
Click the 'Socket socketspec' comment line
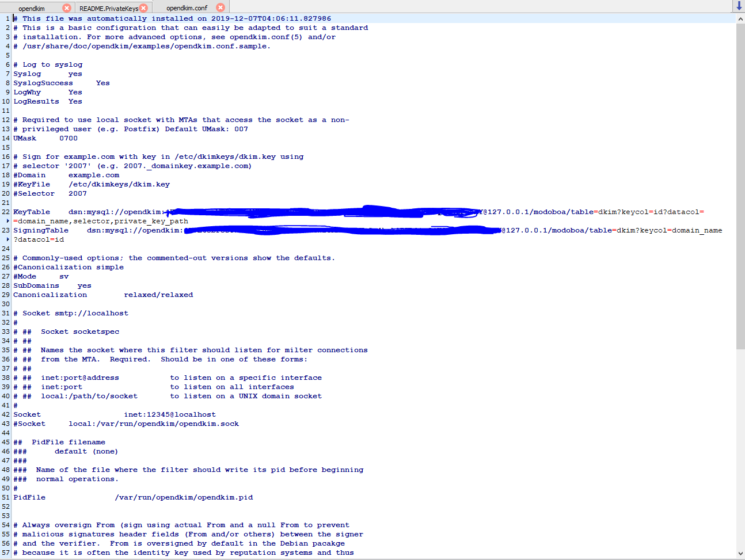point(66,332)
